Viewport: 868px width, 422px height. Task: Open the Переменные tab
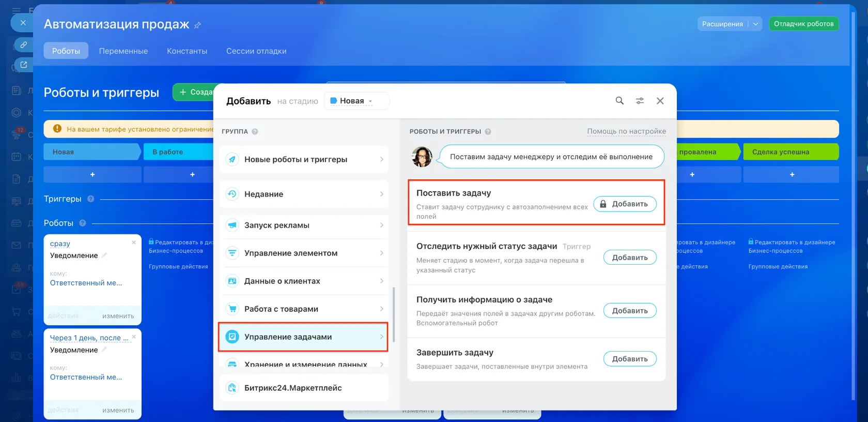(123, 51)
